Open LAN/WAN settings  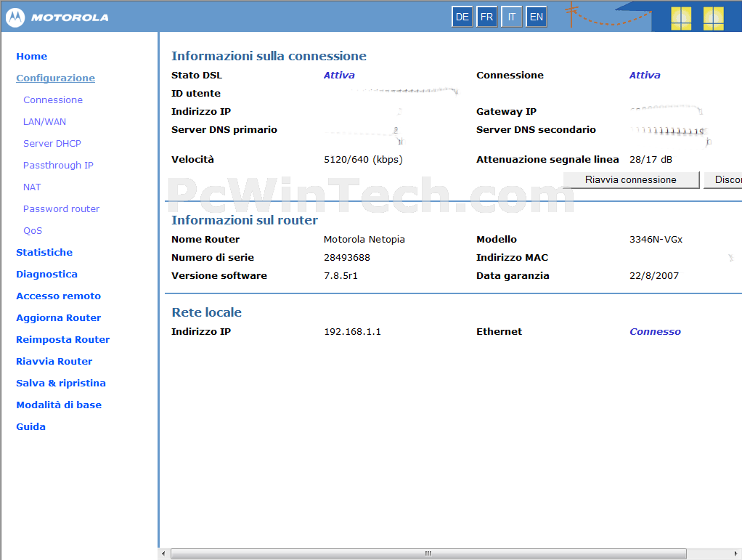(x=44, y=121)
